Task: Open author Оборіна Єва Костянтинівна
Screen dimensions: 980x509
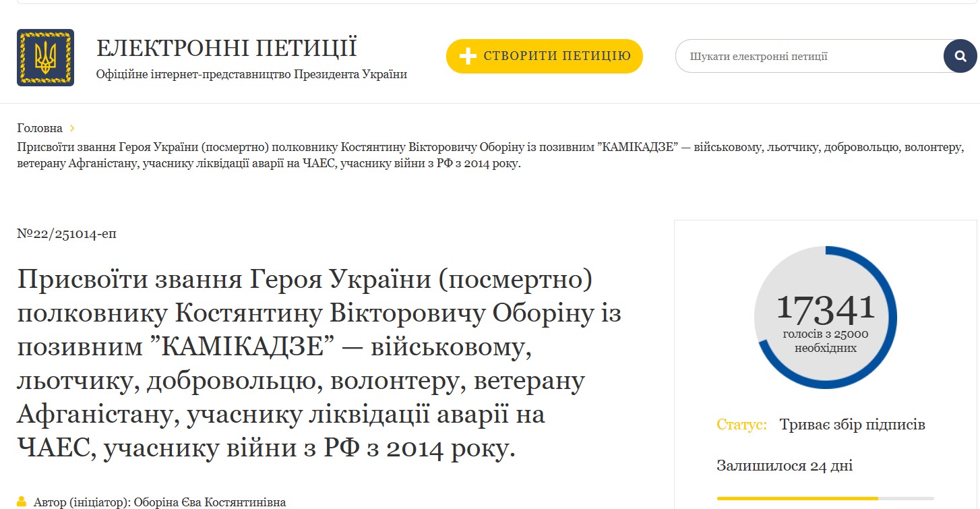Action: click(210, 502)
